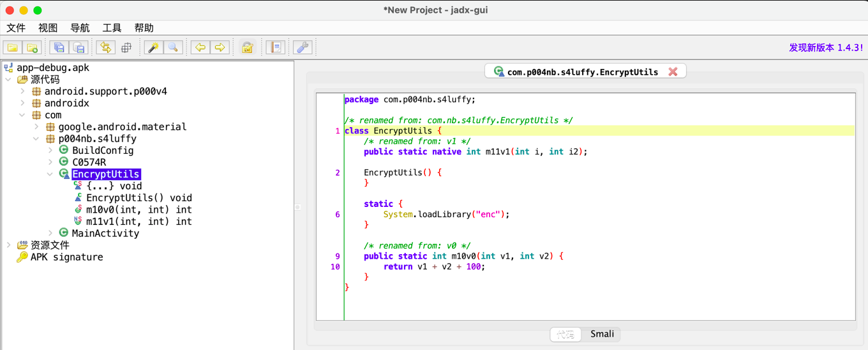Select the EncryptUtils class in tree
Image resolution: width=868 pixels, height=350 pixels.
[106, 174]
